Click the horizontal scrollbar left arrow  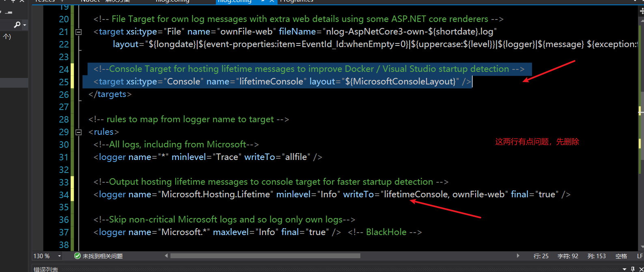pos(166,256)
